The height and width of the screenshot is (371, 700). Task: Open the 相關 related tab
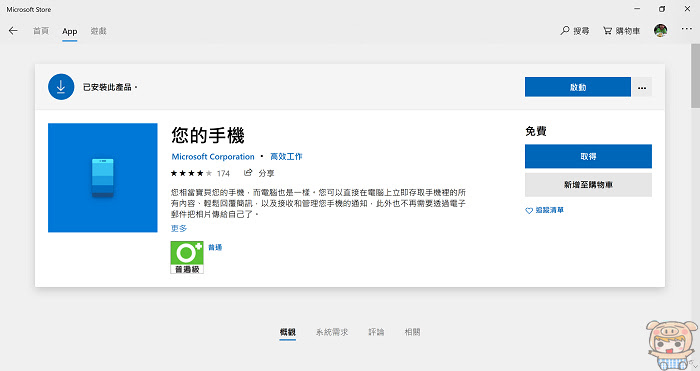[x=412, y=332]
